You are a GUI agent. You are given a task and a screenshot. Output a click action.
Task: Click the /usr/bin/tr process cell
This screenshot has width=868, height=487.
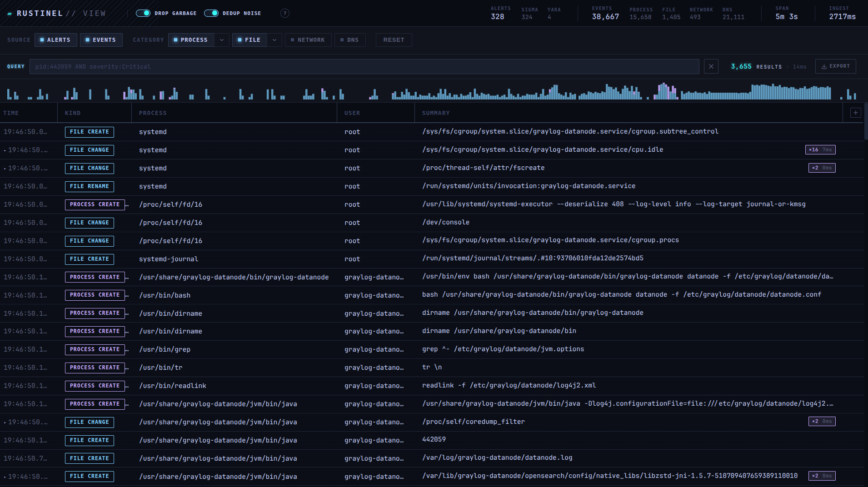[160, 368]
